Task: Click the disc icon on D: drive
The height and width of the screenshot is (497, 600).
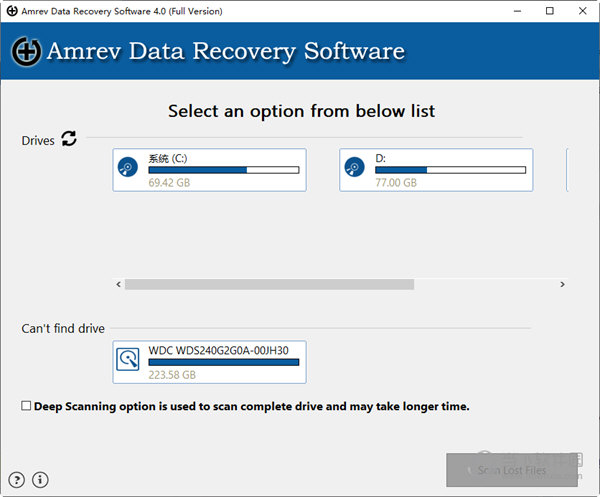Action: click(x=354, y=167)
